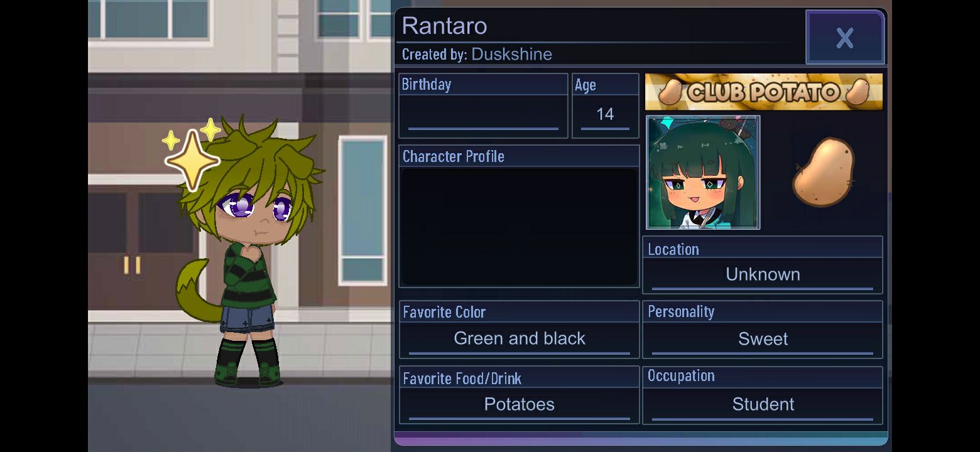This screenshot has height=452, width=980.
Task: Edit Favorite Color Green and black
Action: (519, 339)
